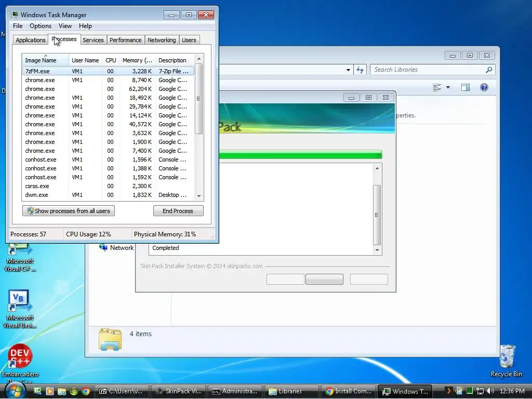Click the search magnifier icon in Libraries
Viewport: 532px width, 399px height.
click(x=489, y=70)
